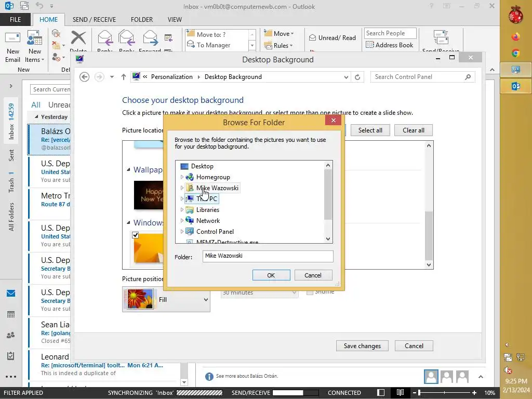
Task: Switch to Reading view in status bar
Action: (x=401, y=393)
